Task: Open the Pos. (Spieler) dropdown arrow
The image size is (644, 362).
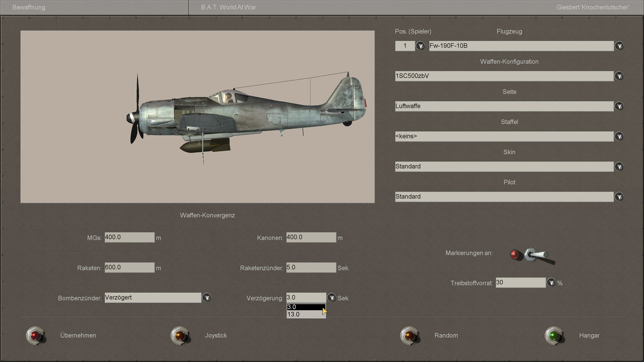Action: (x=420, y=46)
